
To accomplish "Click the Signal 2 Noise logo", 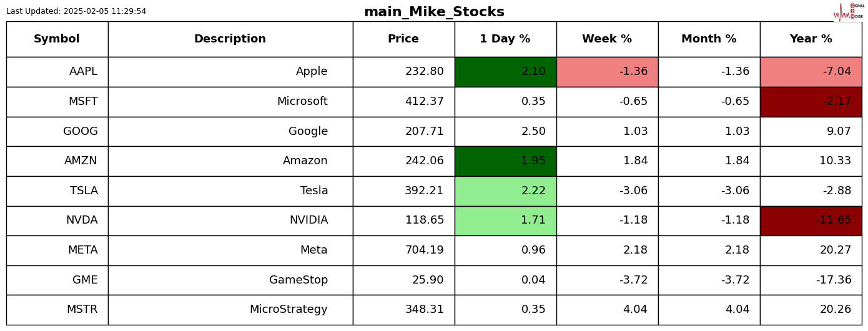I will pos(849,12).
